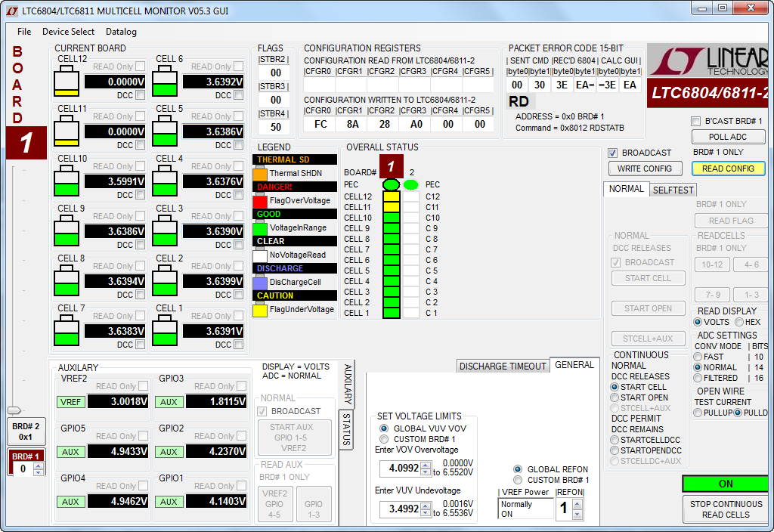The height and width of the screenshot is (532, 774).
Task: Decrease the VUV undervoltage spinner
Action: click(x=426, y=512)
